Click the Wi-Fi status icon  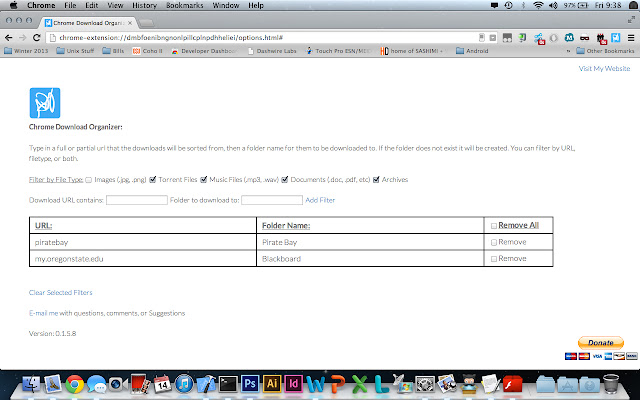(538, 5)
